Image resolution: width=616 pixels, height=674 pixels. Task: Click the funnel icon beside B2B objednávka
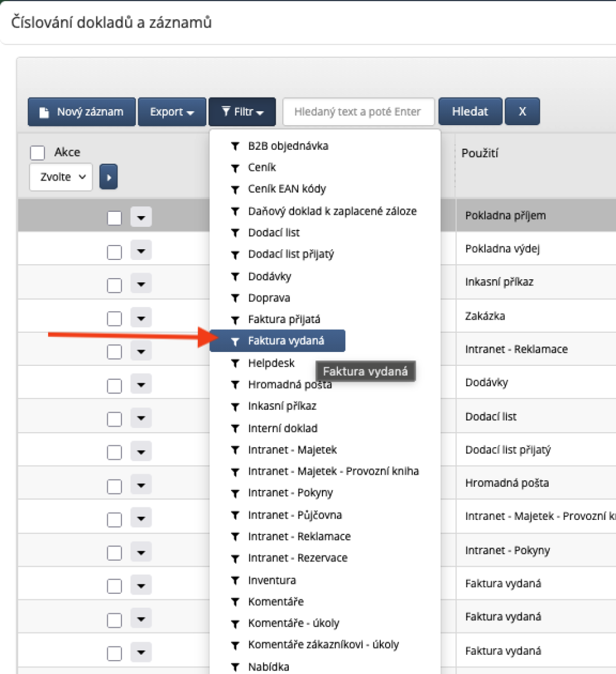coord(236,146)
